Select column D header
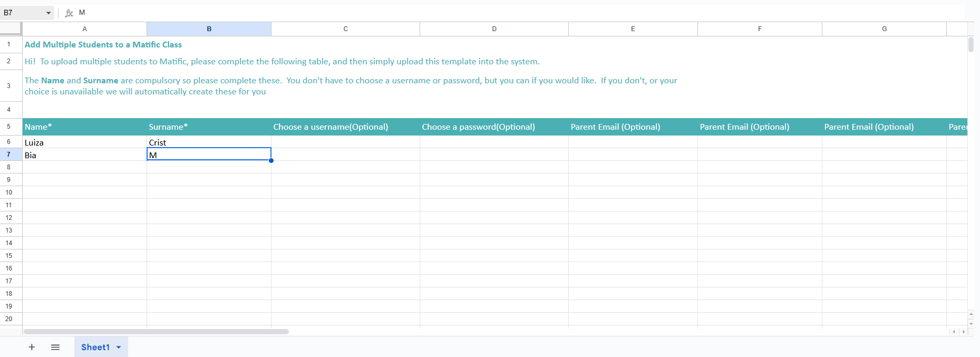 tap(494, 29)
